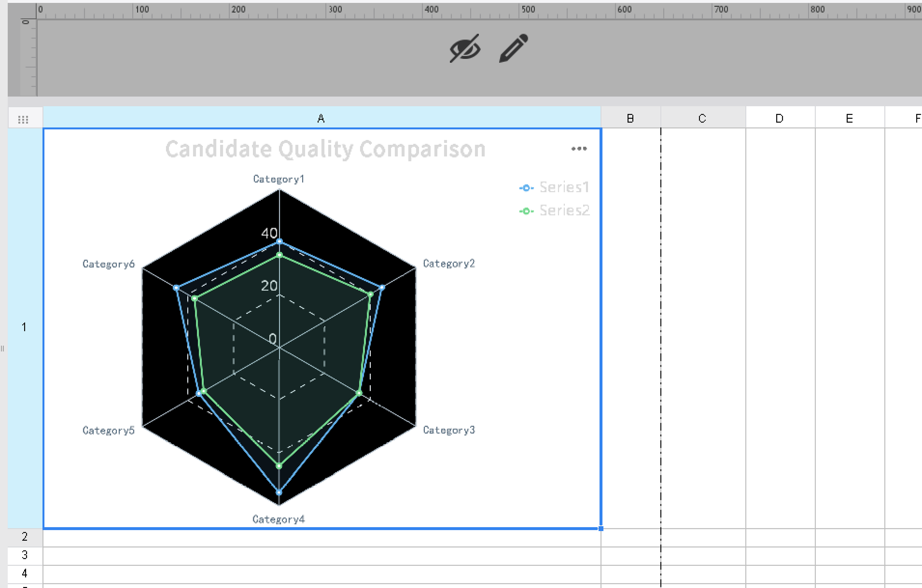Click the Category1 axis label

(x=279, y=179)
